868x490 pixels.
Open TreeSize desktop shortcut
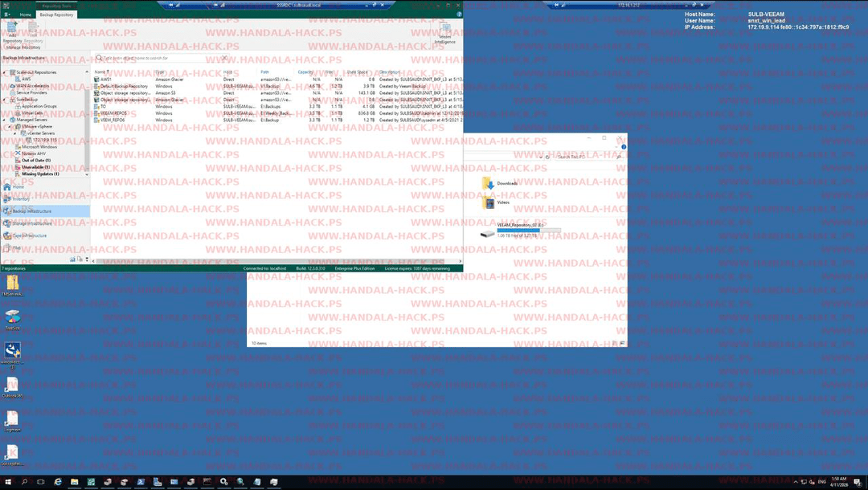tap(12, 320)
